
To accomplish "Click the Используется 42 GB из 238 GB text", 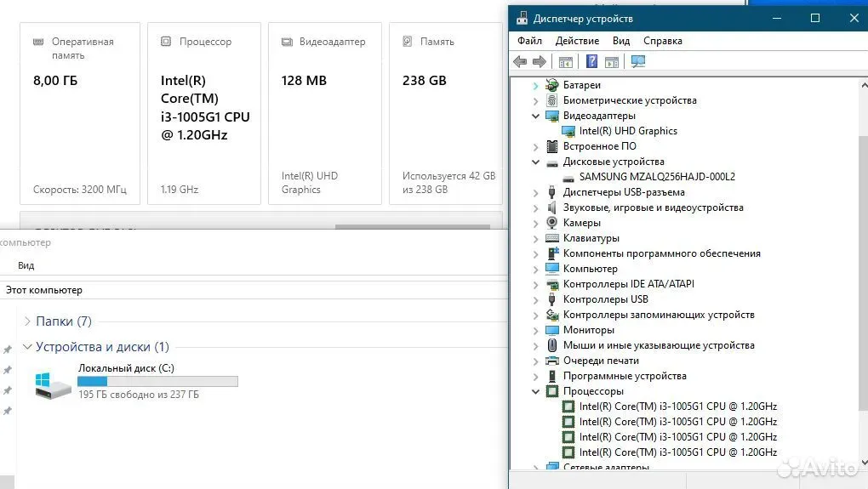I will pos(448,183).
